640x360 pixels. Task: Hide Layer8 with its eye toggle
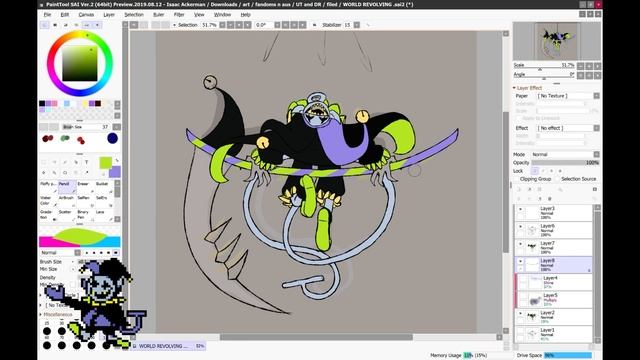coord(520,261)
